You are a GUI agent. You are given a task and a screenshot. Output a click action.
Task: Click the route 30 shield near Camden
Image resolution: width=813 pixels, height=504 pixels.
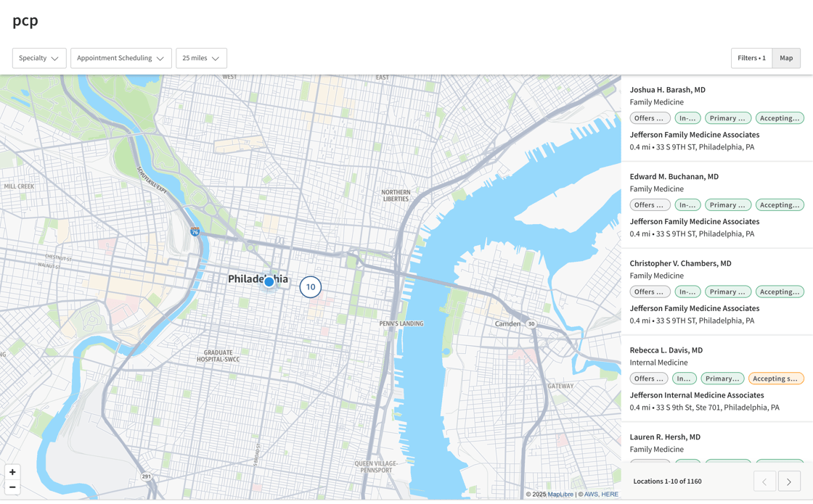coord(531,323)
